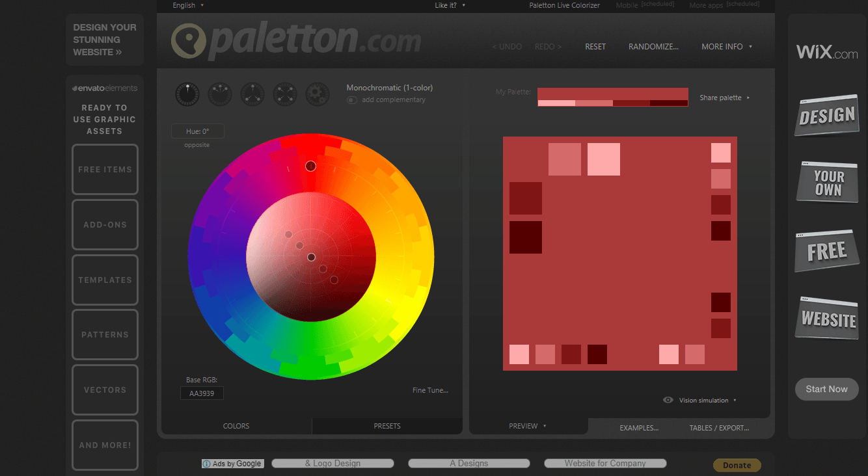Open the VECTORS envato box
The image size is (868, 476).
point(105,390)
